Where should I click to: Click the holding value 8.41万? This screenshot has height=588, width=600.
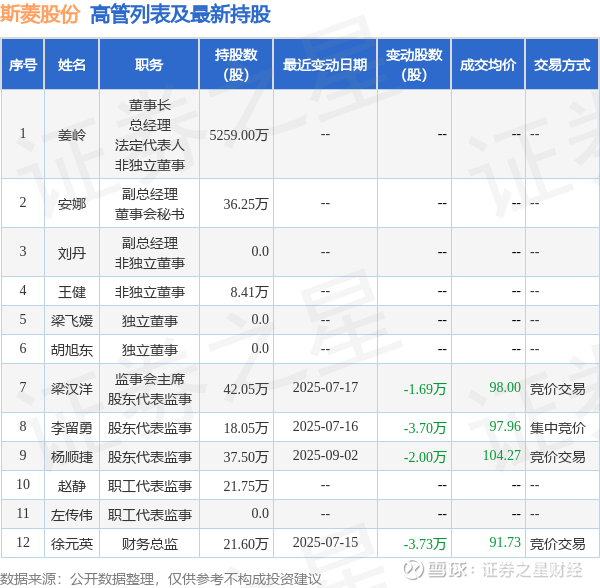point(249,292)
